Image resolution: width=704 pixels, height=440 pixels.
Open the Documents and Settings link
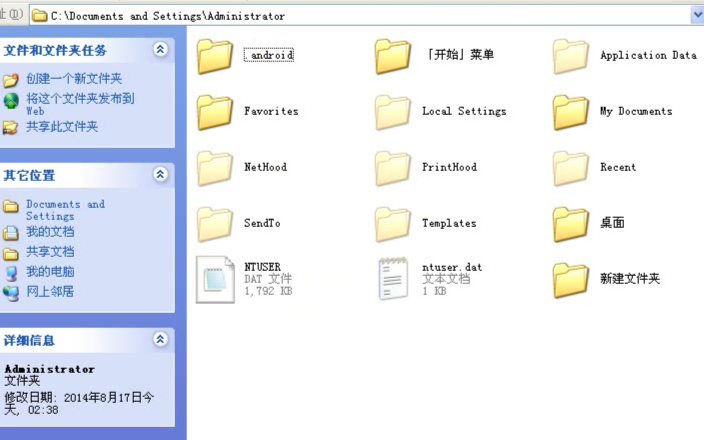coord(66,210)
